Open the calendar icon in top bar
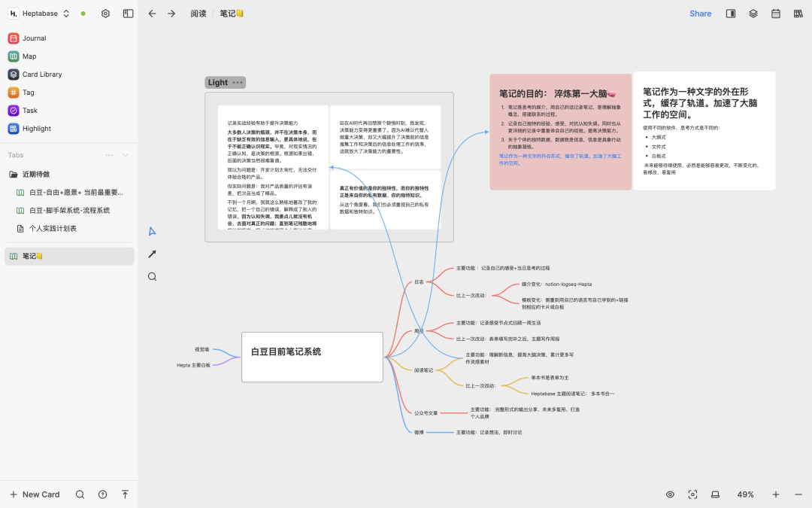 776,14
